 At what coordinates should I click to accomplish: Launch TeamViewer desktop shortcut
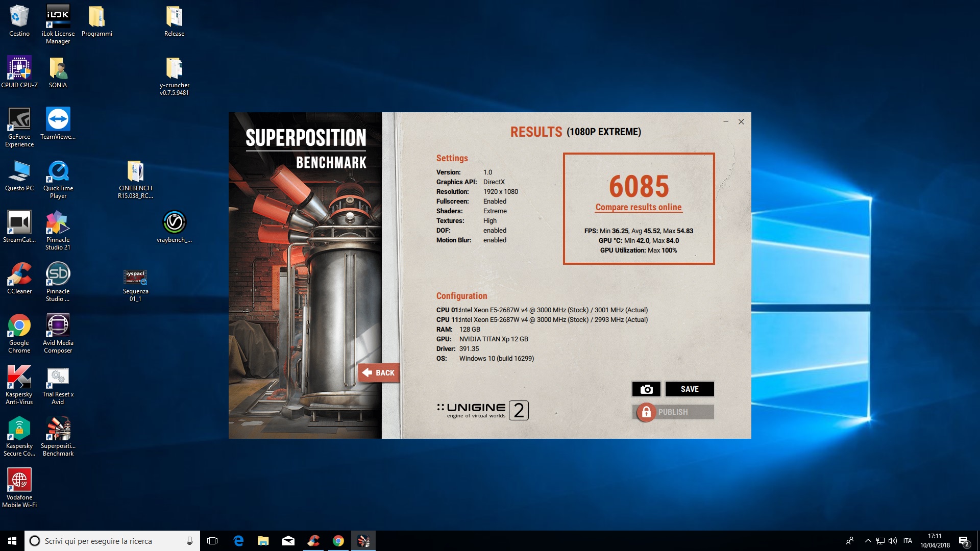(58, 123)
